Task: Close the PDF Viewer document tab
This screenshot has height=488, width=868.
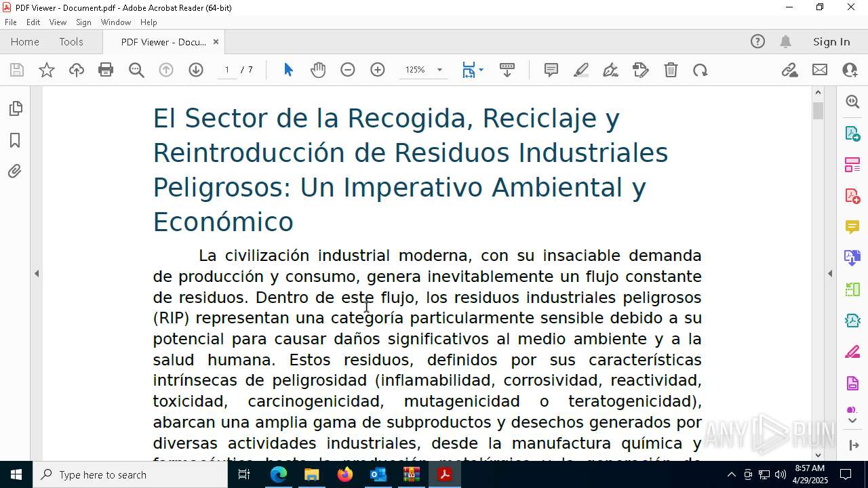Action: (216, 42)
